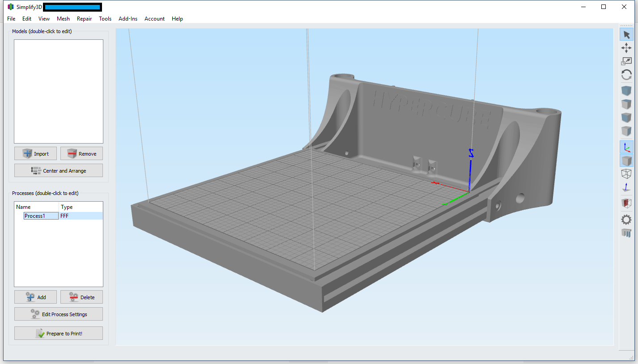Toggle solid model rendering
This screenshot has height=364, width=638.
[x=626, y=160]
